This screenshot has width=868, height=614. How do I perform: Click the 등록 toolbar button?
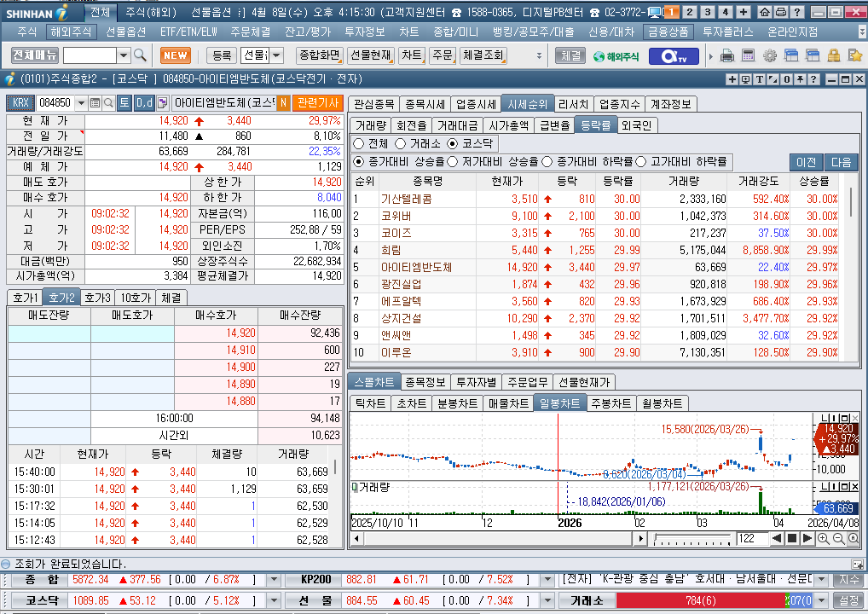(222, 55)
